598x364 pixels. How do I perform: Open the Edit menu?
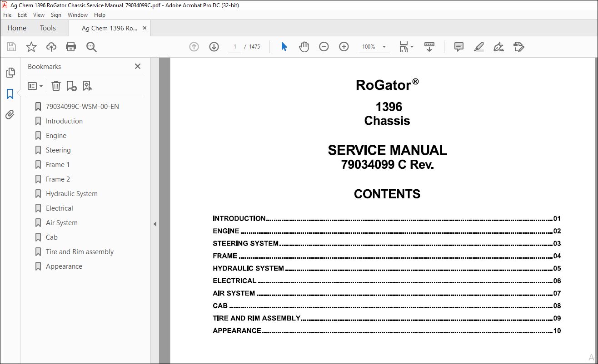tap(22, 15)
